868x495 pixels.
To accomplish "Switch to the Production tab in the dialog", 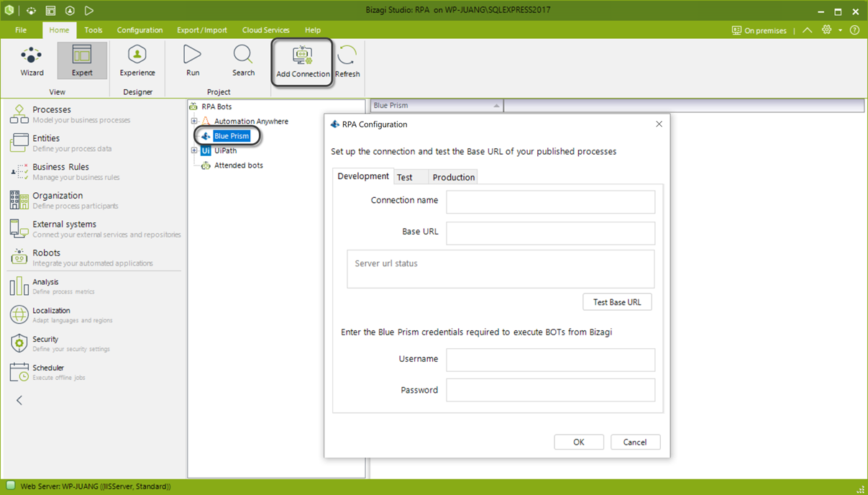I will 454,177.
